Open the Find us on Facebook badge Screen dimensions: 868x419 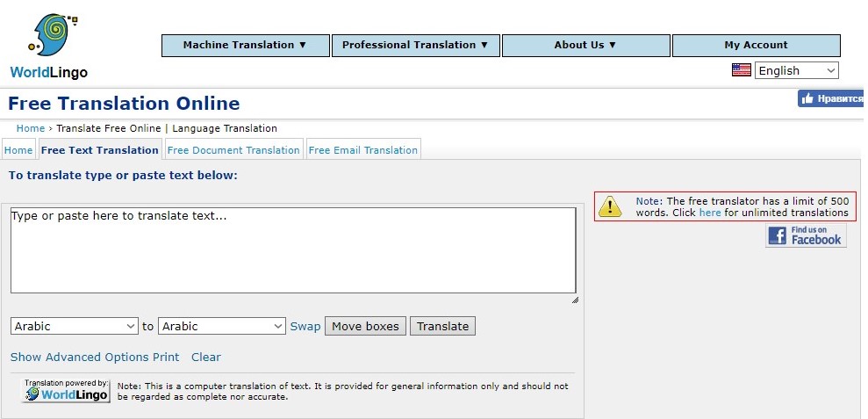tap(806, 235)
